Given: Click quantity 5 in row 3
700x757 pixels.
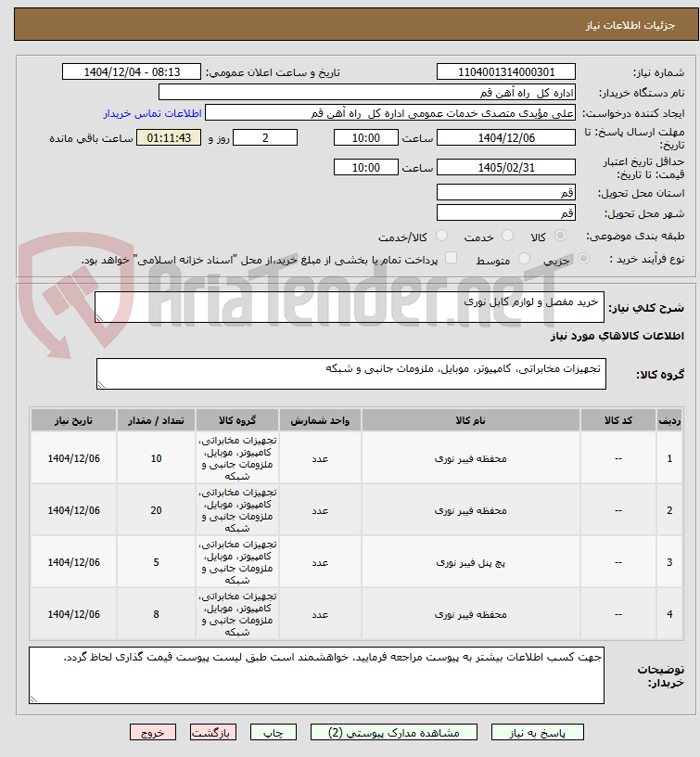Looking at the screenshot, I should click(x=156, y=562).
